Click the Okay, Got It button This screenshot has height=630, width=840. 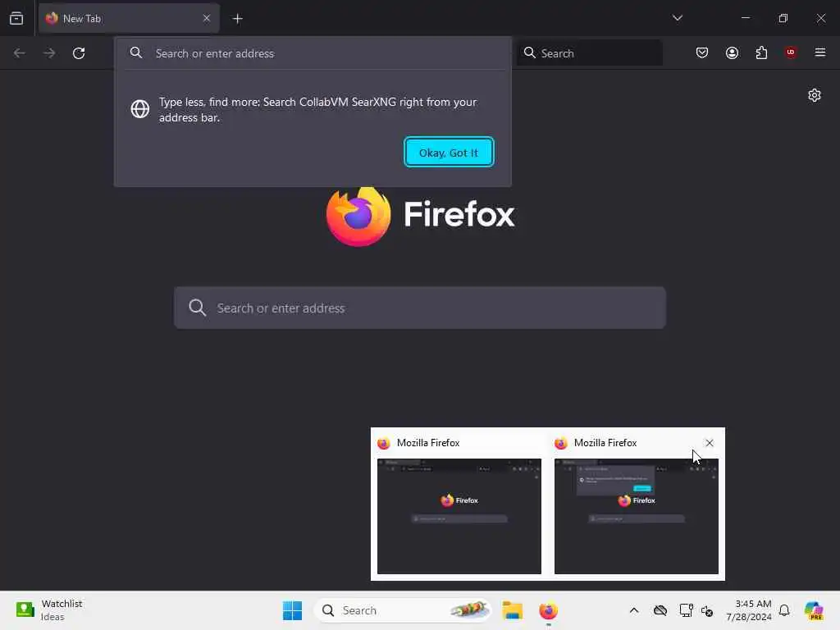click(x=449, y=152)
